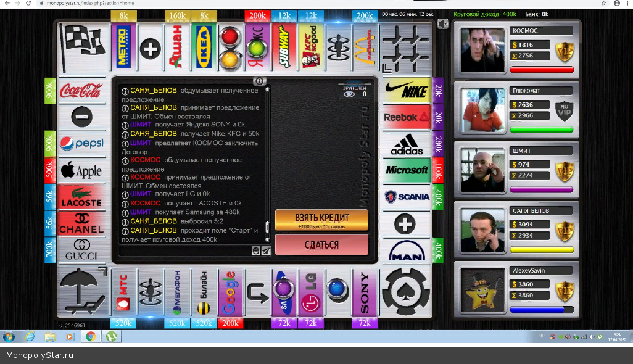The width and height of the screenshot is (633, 364).
Task: Click КОСМОС's VIP shield badge
Action: [x=565, y=52]
